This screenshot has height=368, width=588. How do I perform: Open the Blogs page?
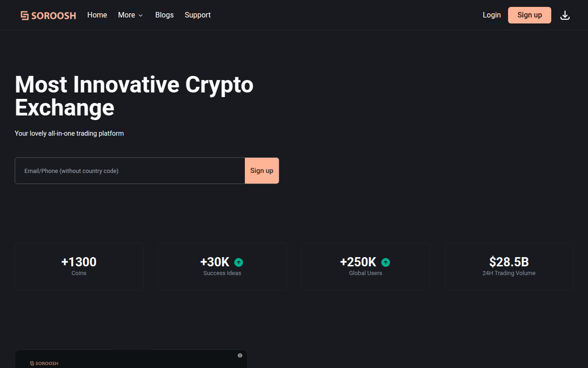tap(164, 15)
